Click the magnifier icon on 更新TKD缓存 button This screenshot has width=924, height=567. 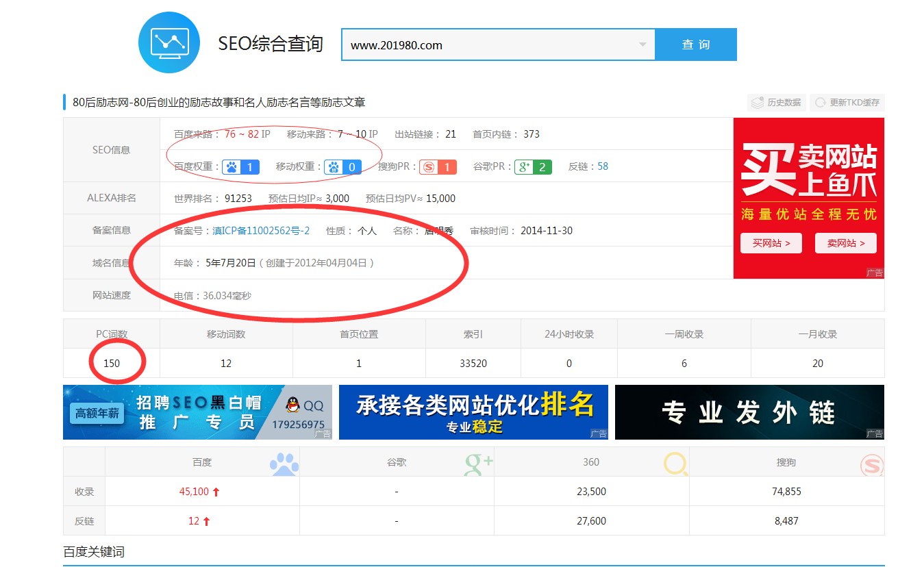click(x=820, y=102)
